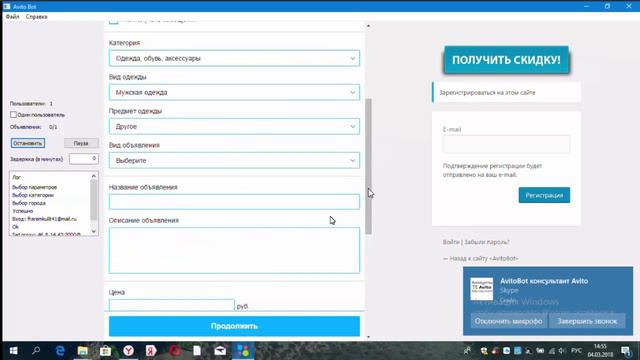This screenshot has height=360, width=640.
Task: Click 'AvitoBot консультант Avito' title in popup
Action: tap(544, 281)
